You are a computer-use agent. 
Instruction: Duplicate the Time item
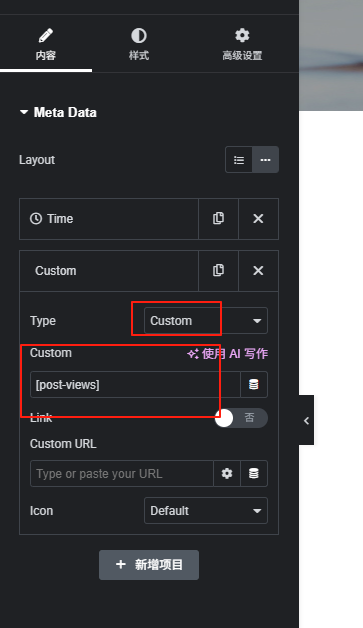[218, 219]
